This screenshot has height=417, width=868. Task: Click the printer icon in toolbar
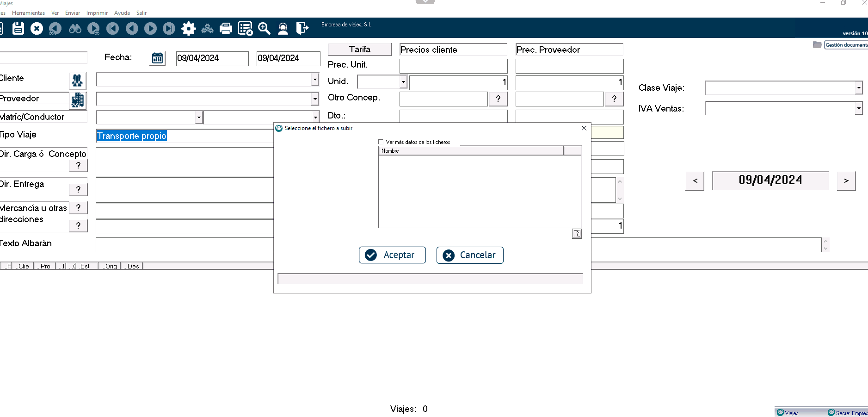point(226,29)
